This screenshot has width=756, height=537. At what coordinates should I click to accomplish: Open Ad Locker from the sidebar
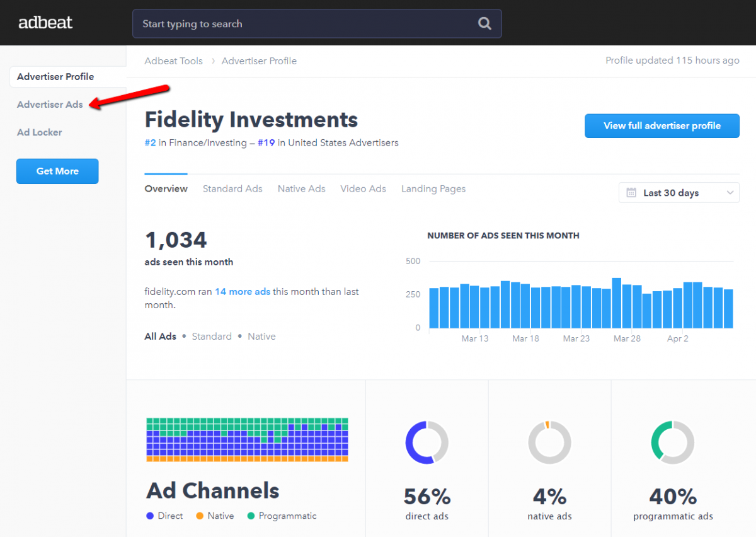(39, 132)
